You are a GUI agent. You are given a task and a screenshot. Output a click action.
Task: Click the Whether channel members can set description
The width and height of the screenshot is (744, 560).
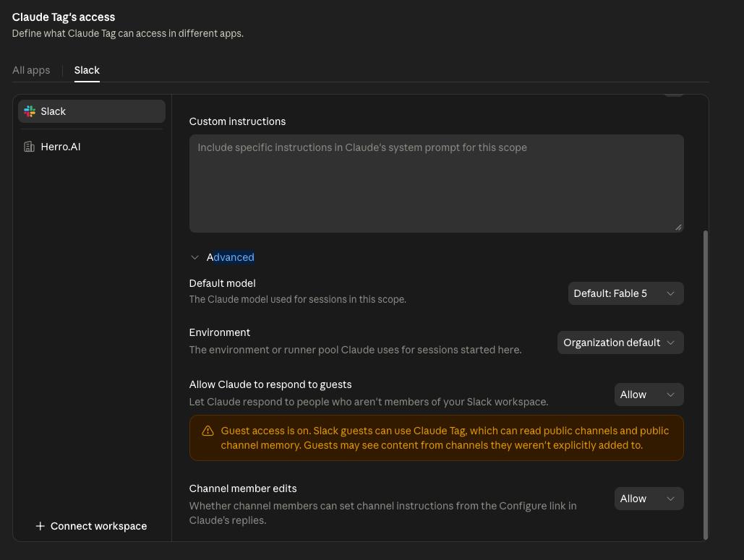pyautogui.click(x=382, y=513)
